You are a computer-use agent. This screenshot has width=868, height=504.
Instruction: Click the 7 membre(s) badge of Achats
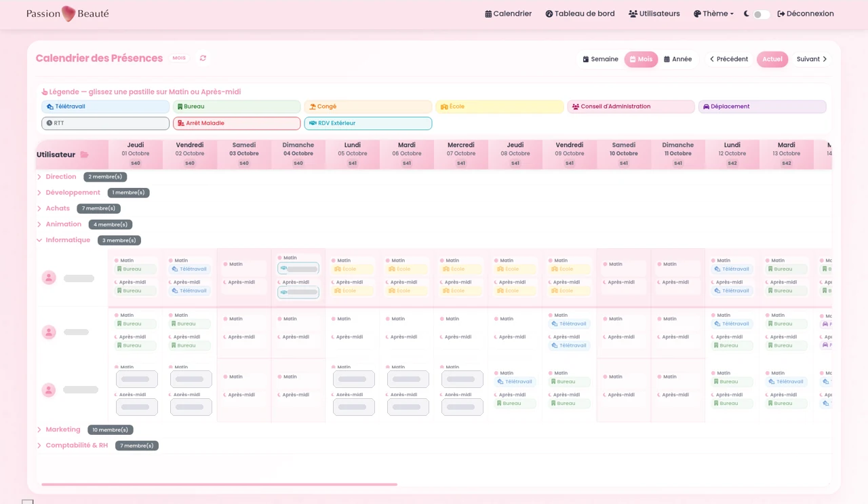pos(99,209)
